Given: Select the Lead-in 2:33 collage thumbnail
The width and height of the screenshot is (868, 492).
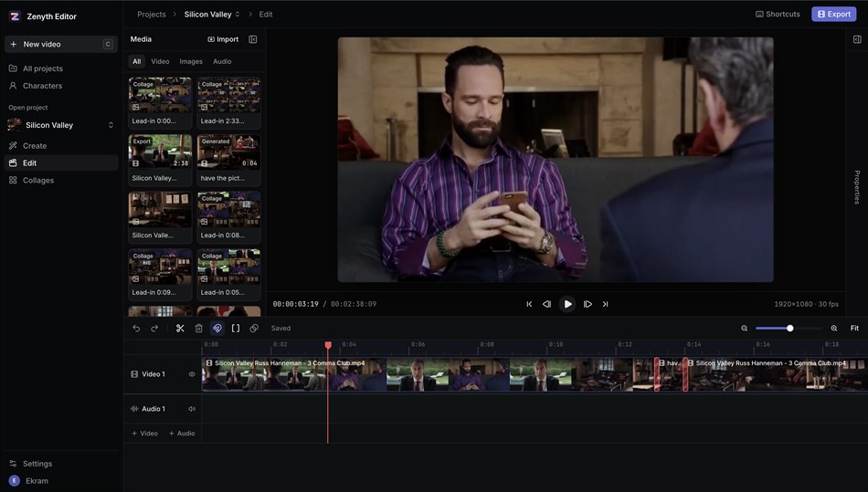Looking at the screenshot, I should 228,103.
